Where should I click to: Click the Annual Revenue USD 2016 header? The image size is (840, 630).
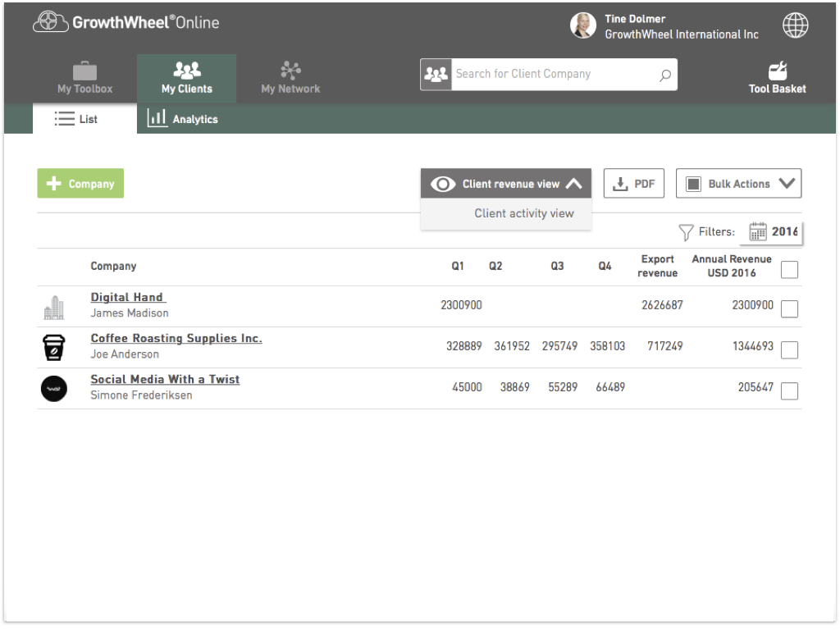[x=732, y=267]
